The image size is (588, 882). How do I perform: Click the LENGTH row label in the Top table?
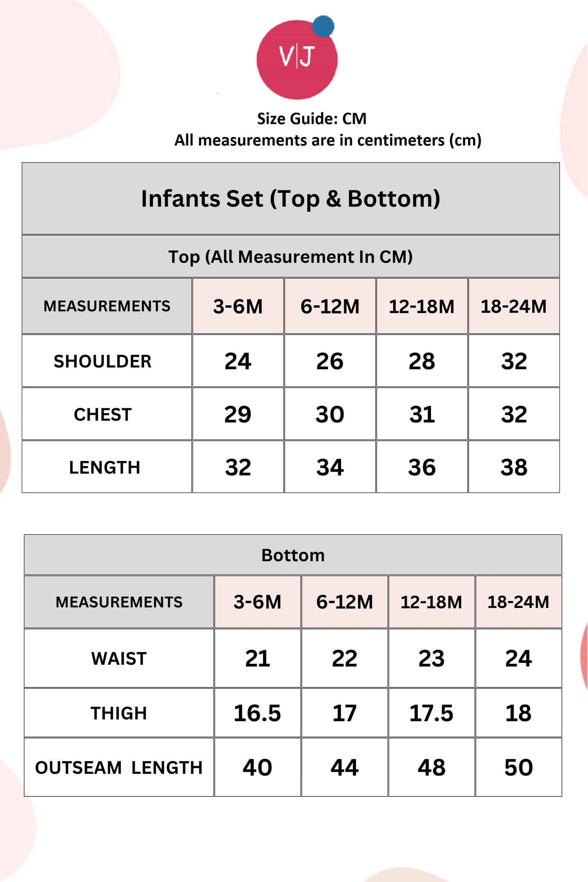(105, 467)
